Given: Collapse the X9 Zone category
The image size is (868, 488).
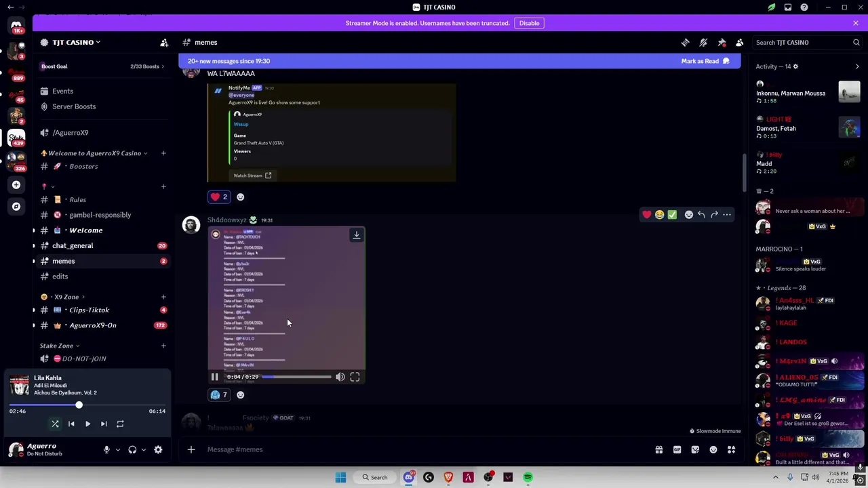Looking at the screenshot, I should (x=62, y=297).
